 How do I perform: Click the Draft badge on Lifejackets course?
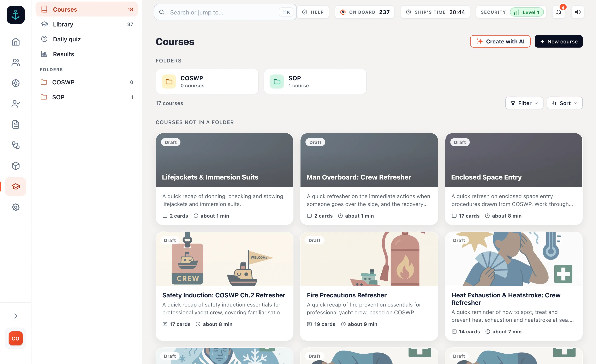171,142
